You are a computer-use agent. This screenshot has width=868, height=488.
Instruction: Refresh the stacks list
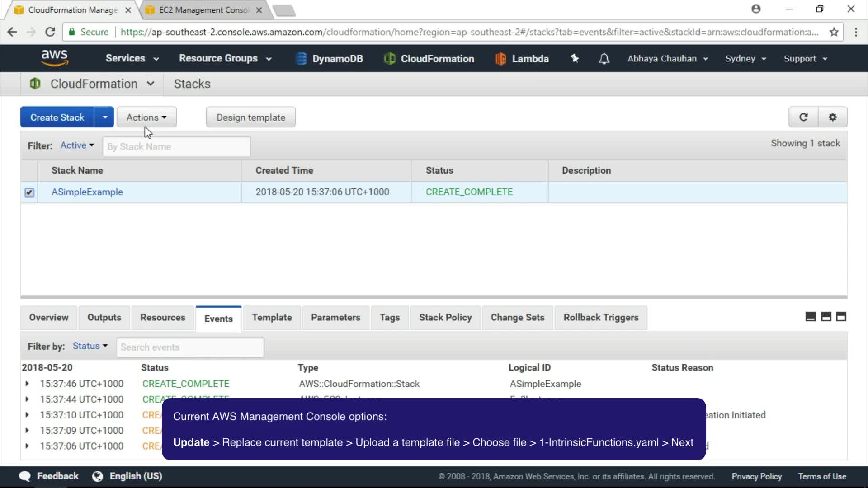coord(803,117)
